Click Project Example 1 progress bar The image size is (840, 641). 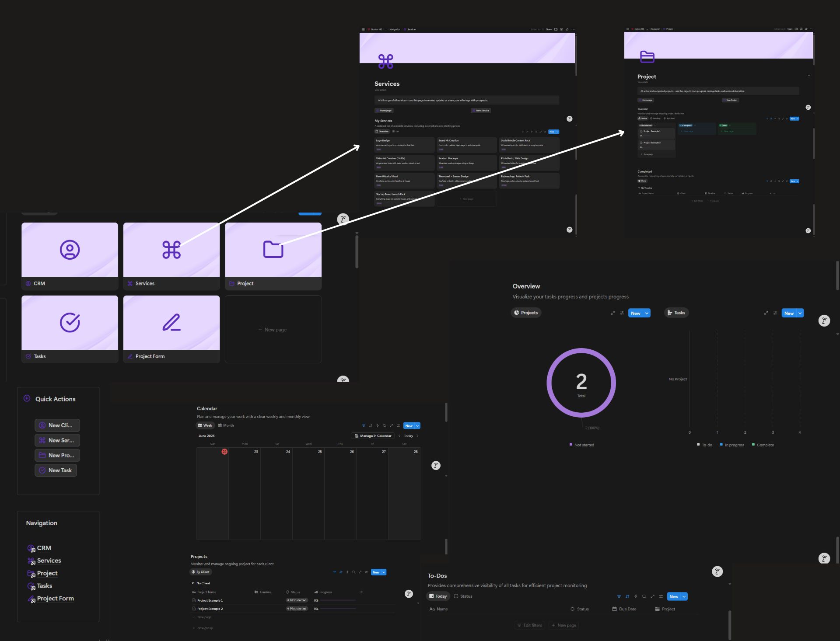point(338,600)
